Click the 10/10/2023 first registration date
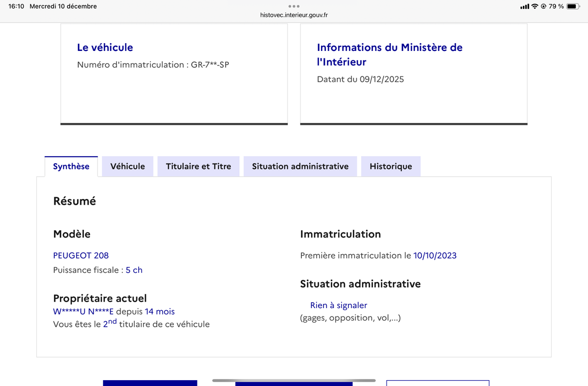 pos(435,255)
